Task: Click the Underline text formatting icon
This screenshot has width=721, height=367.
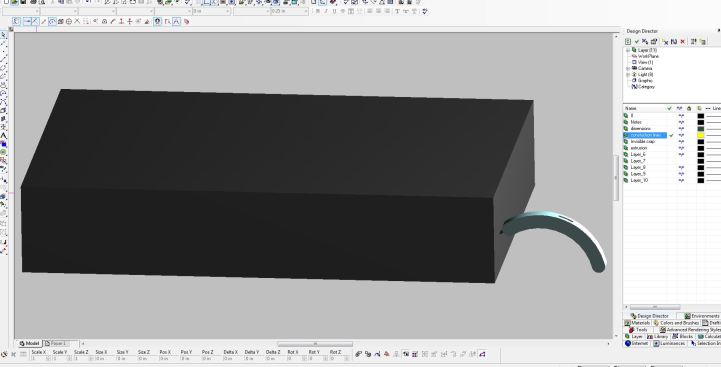Action: pos(334,11)
